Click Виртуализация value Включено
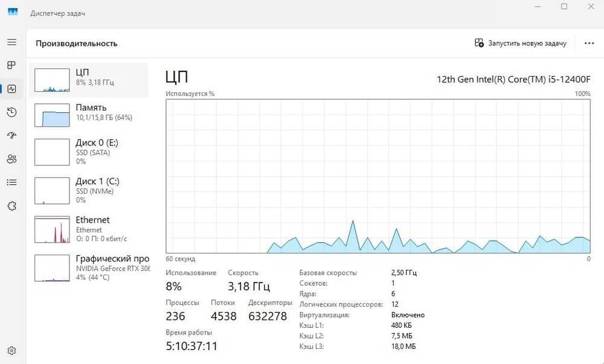 (408, 315)
